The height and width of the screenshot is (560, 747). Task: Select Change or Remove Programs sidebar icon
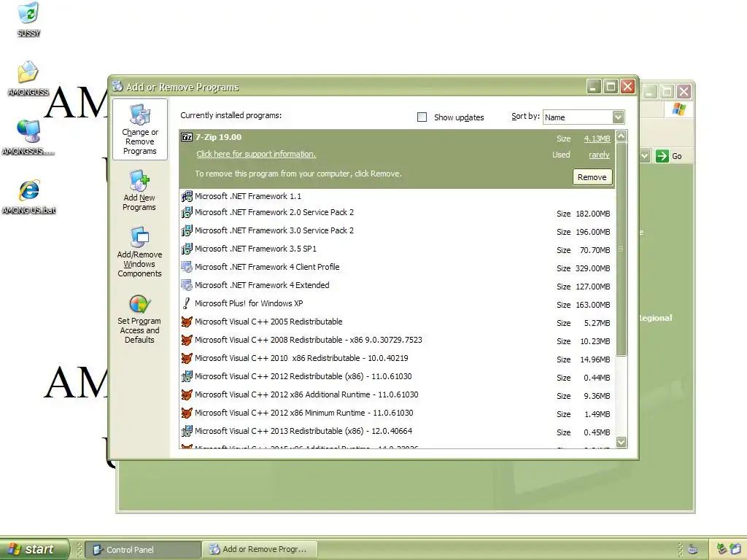(x=139, y=130)
